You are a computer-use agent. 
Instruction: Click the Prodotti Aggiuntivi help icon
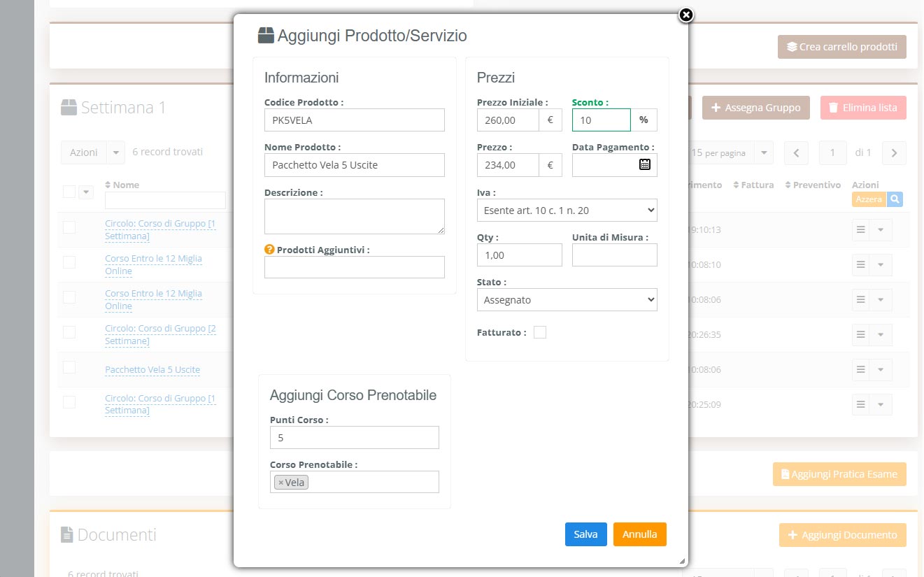269,250
